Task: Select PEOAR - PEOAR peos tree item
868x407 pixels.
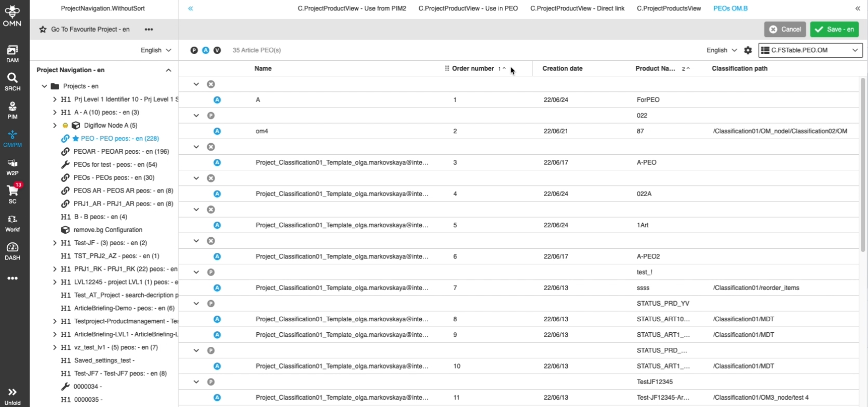Action: (121, 152)
